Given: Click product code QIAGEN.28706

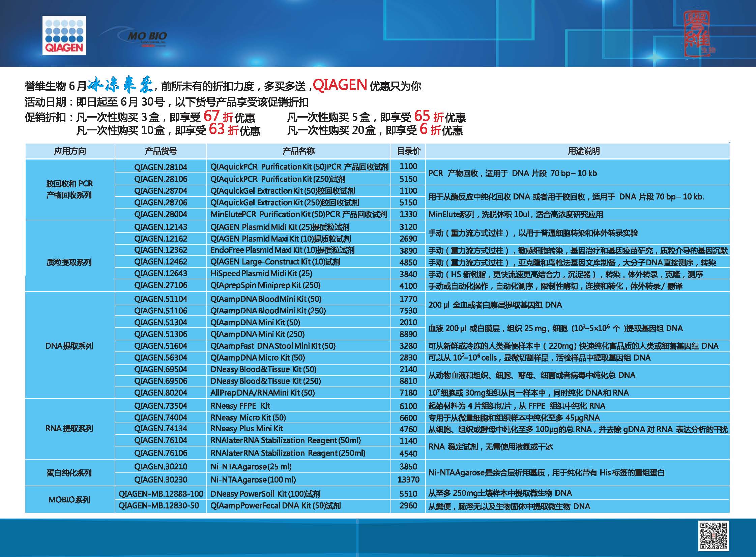Looking at the screenshot, I should point(161,202).
